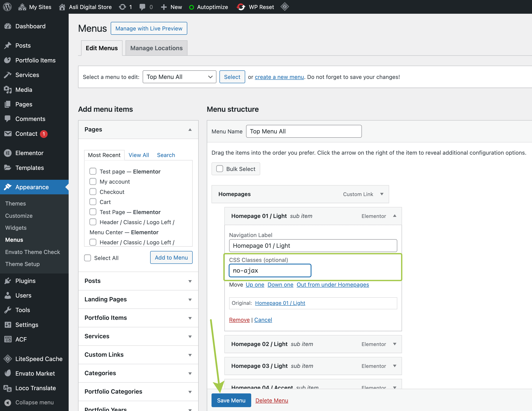
Task: Click the WordPress logo icon
Action: pyautogui.click(x=7, y=7)
